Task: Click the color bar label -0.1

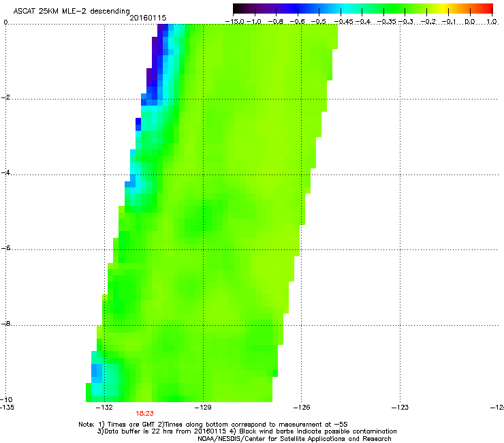Action: tap(449, 22)
